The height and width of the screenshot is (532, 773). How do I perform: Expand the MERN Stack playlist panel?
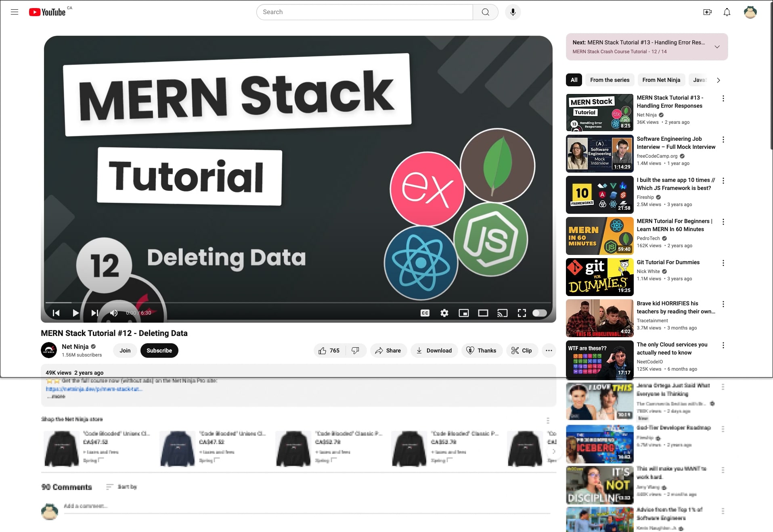(717, 47)
